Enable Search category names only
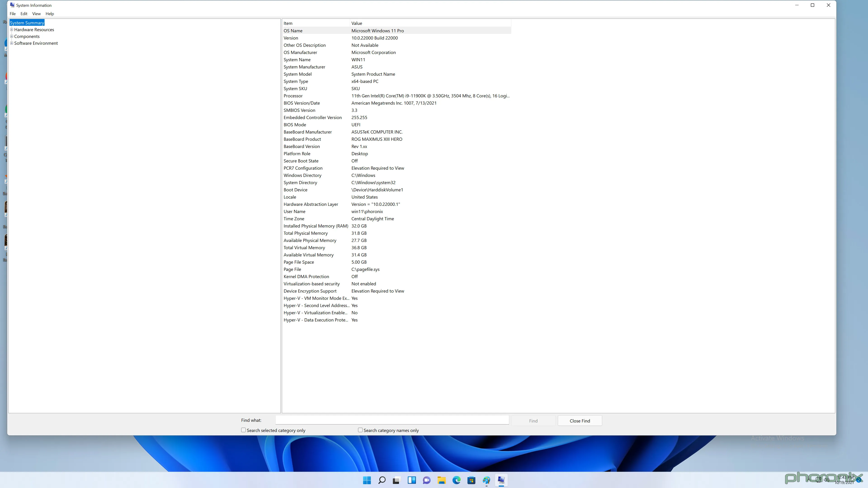 point(360,430)
